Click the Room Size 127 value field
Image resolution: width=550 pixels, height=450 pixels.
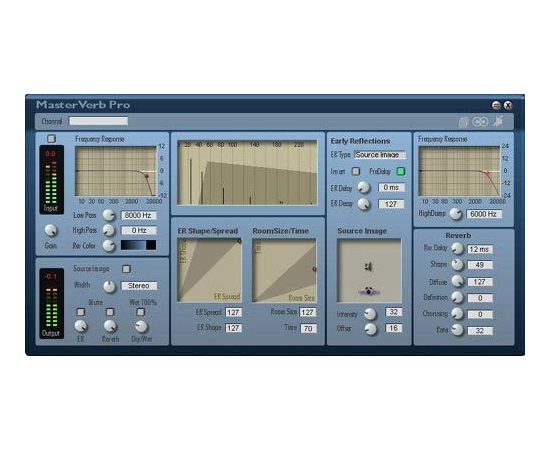(x=308, y=312)
